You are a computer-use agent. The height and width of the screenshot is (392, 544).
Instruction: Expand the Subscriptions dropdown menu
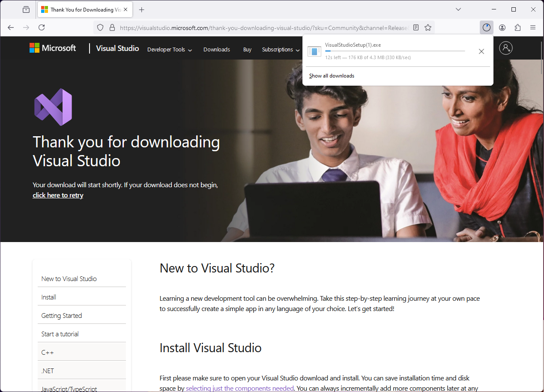click(281, 50)
